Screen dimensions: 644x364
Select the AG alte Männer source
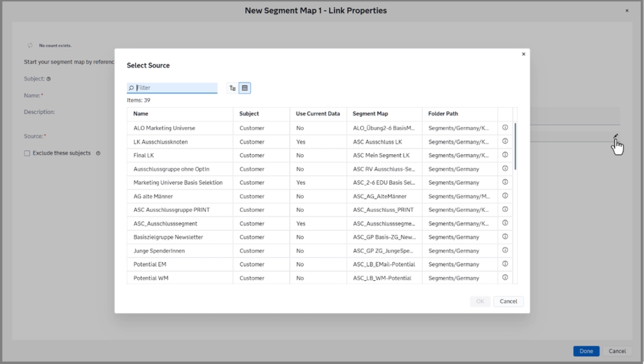[320, 196]
